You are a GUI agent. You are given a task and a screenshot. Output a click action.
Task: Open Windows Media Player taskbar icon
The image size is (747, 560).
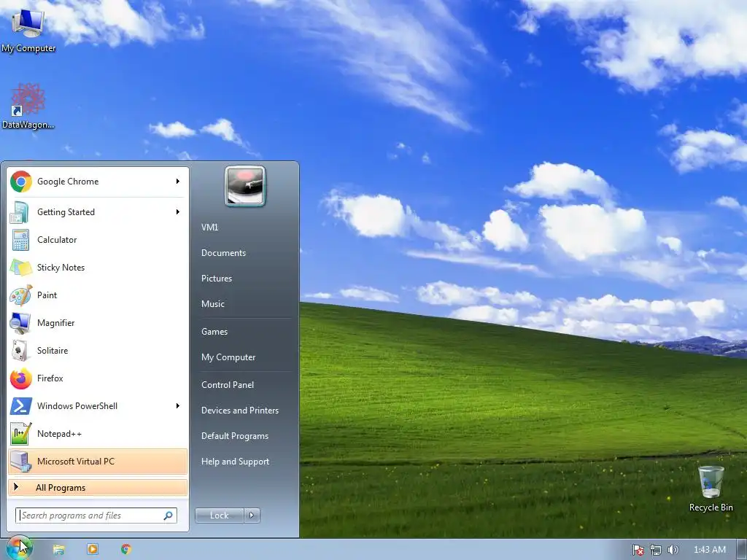coord(93,549)
